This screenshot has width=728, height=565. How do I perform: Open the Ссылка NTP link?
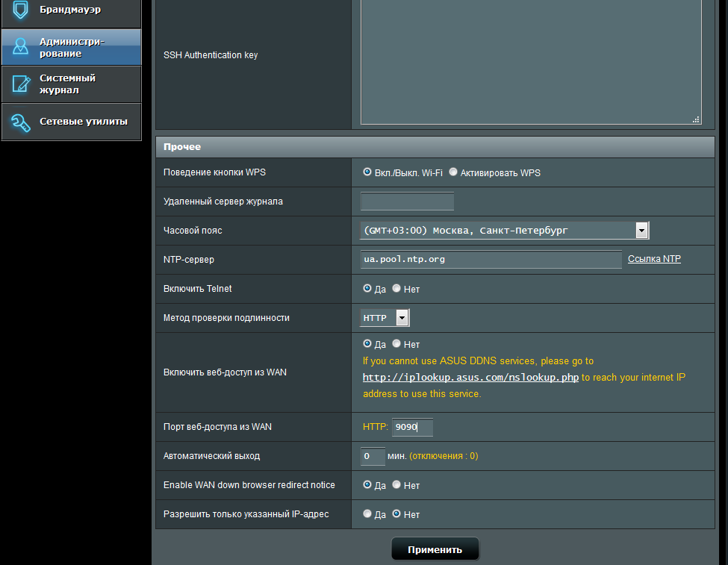654,259
